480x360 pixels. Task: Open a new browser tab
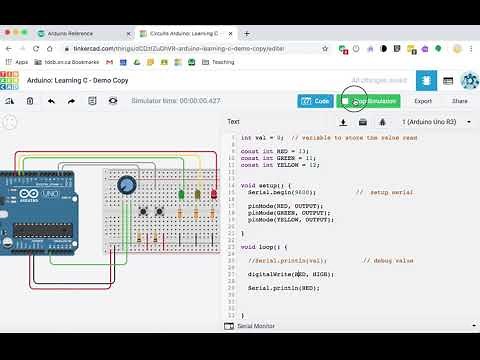pyautogui.click(x=247, y=34)
